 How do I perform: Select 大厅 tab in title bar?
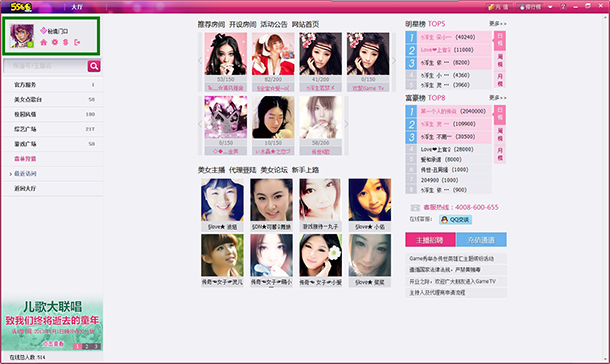coord(77,7)
